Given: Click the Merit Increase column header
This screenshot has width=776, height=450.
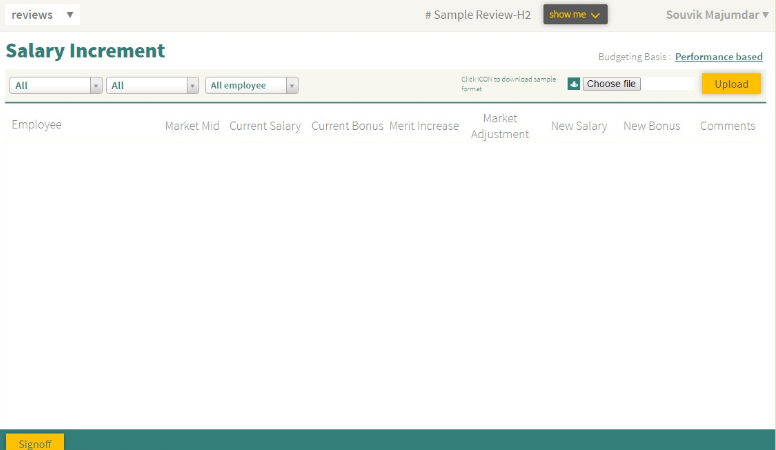Looking at the screenshot, I should click(424, 126).
